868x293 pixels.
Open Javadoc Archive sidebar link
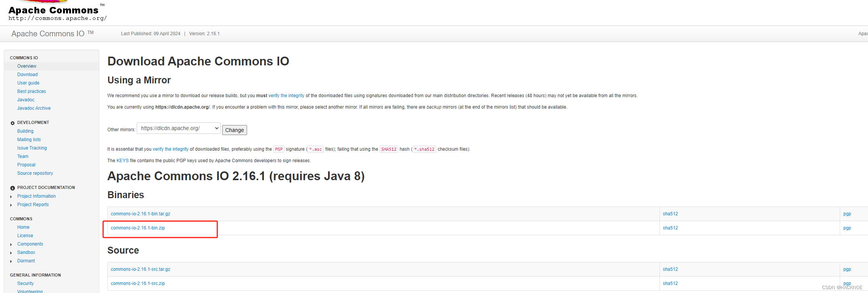tap(34, 108)
